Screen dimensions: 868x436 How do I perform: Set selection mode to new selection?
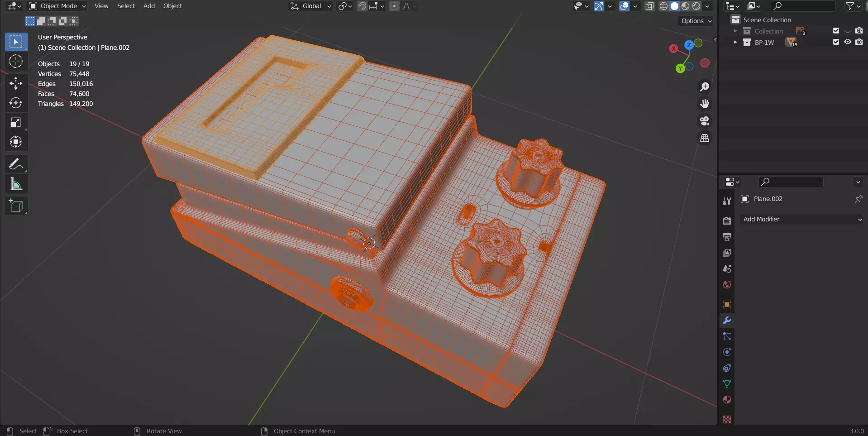[x=30, y=21]
